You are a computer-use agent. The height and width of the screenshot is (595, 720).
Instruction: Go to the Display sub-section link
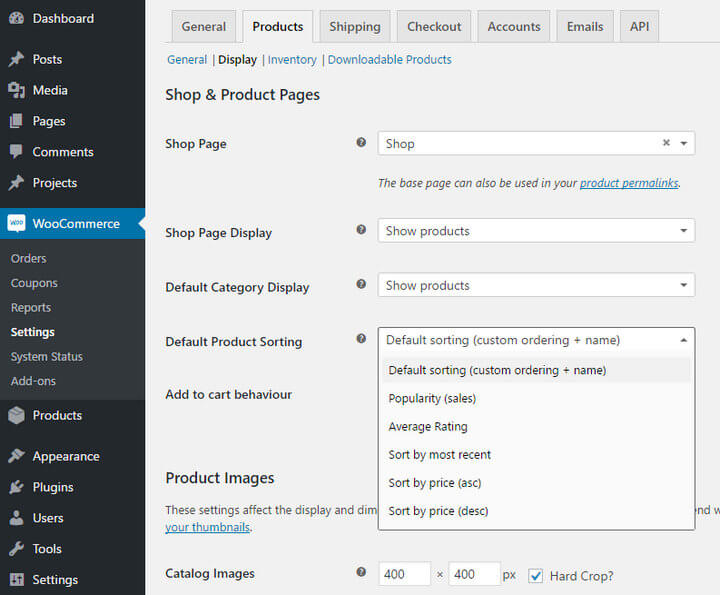pyautogui.click(x=237, y=60)
